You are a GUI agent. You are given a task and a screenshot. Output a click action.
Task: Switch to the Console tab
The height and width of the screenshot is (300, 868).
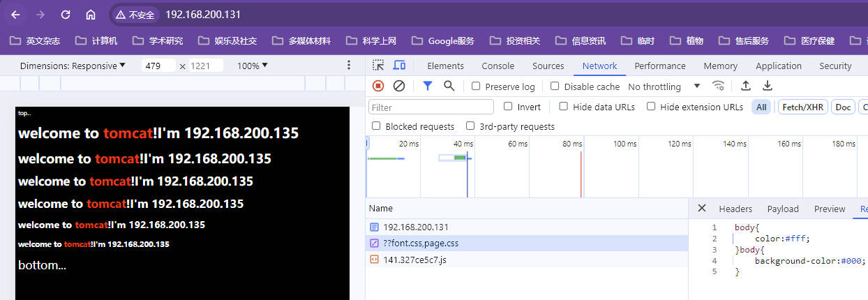(498, 66)
